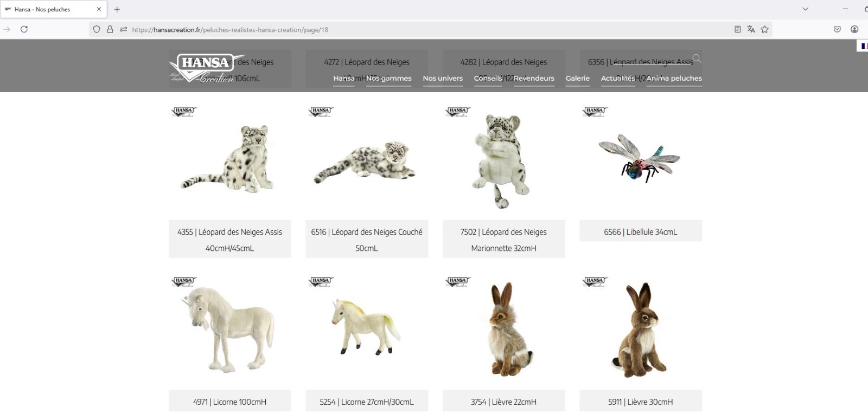Open the Pocket save icon
This screenshot has width=868, height=420.
[837, 29]
